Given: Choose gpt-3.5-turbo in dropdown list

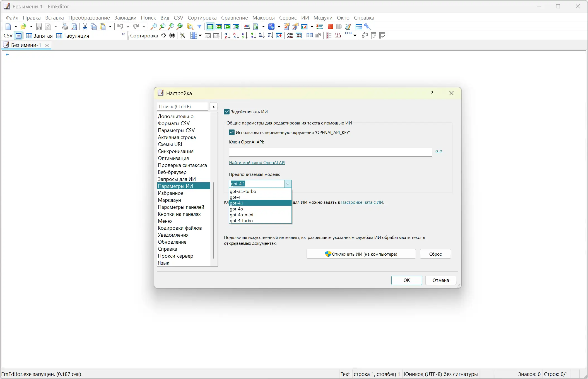Looking at the screenshot, I should [243, 191].
